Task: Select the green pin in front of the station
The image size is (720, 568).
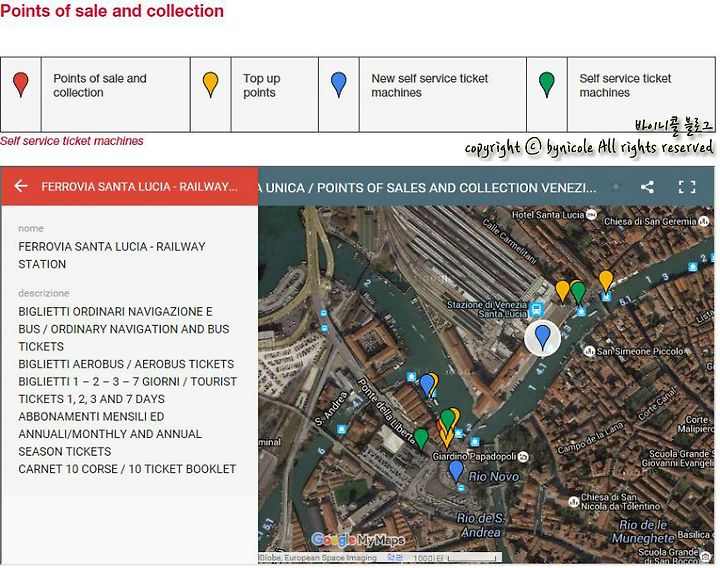Action: click(579, 293)
